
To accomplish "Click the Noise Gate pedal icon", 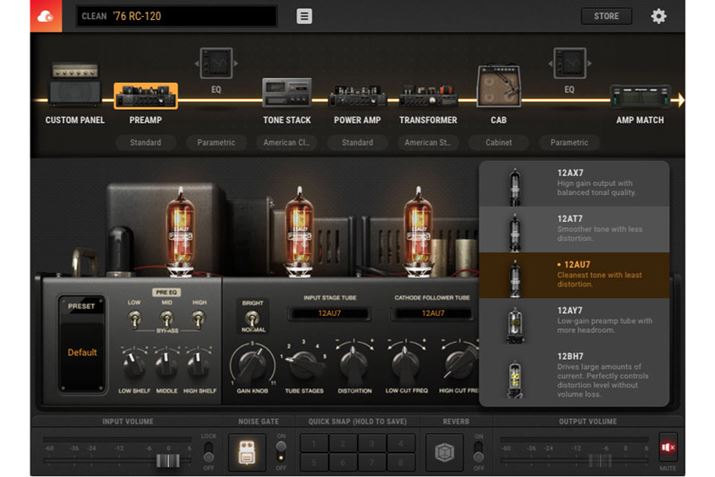I will (245, 451).
